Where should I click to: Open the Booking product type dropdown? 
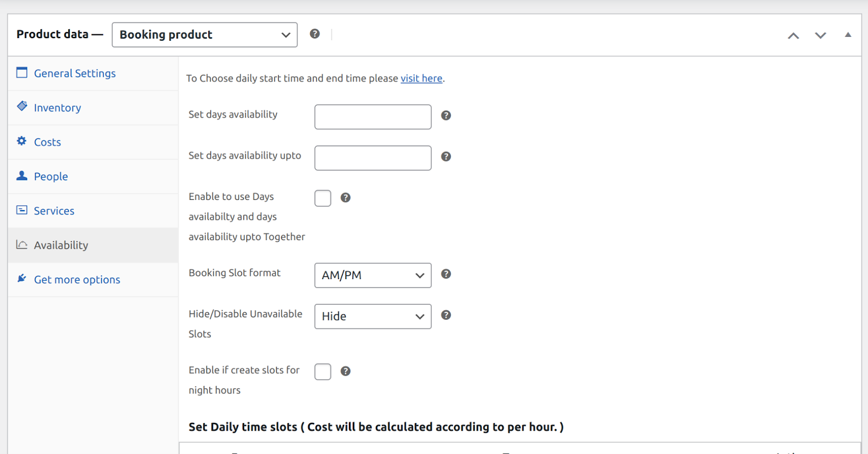(205, 35)
